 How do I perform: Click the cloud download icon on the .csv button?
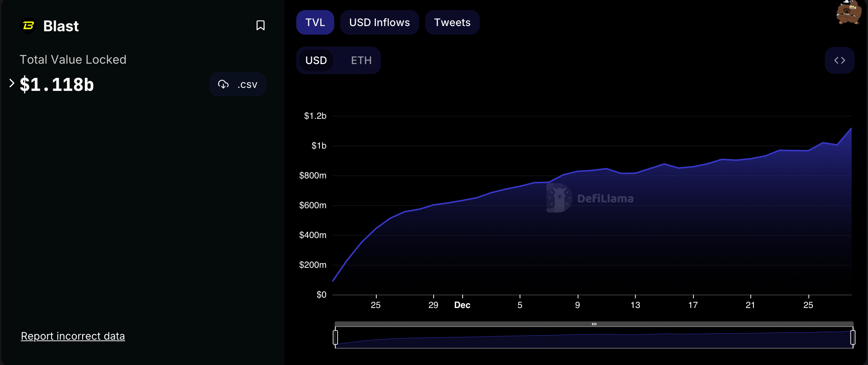[x=224, y=84]
